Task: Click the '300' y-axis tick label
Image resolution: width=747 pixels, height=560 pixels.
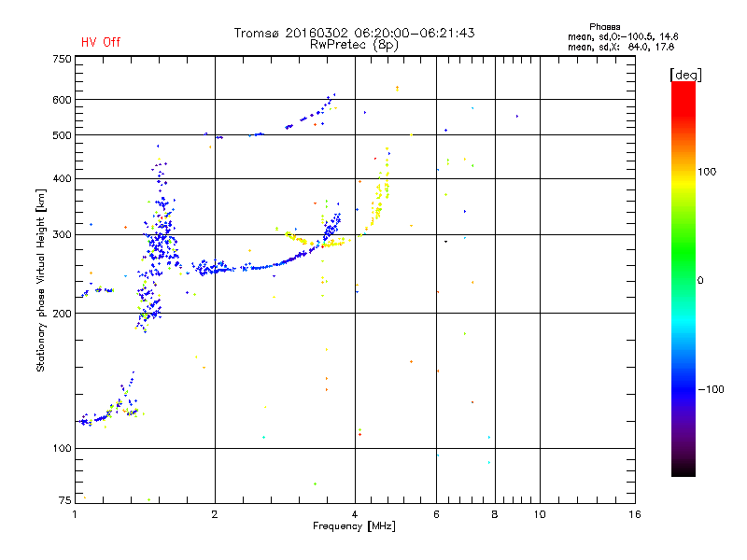Action: (62, 235)
